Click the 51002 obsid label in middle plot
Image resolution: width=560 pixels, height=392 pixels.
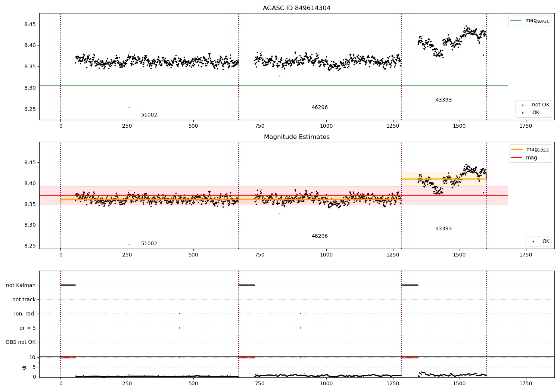(149, 244)
